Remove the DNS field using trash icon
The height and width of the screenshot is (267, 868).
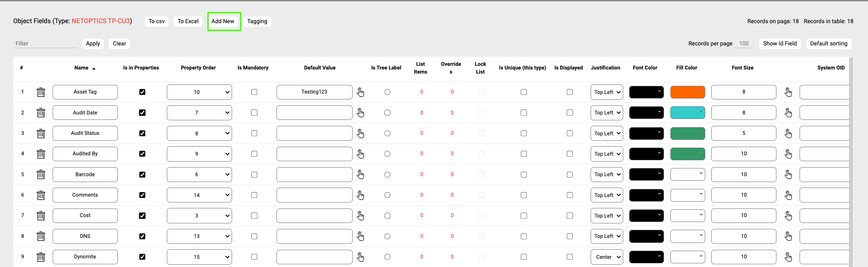pyautogui.click(x=41, y=237)
